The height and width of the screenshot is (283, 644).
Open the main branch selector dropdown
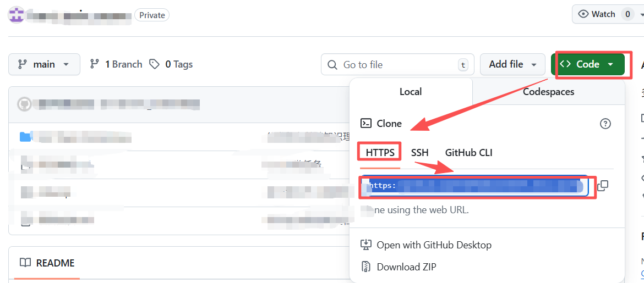pyautogui.click(x=45, y=64)
